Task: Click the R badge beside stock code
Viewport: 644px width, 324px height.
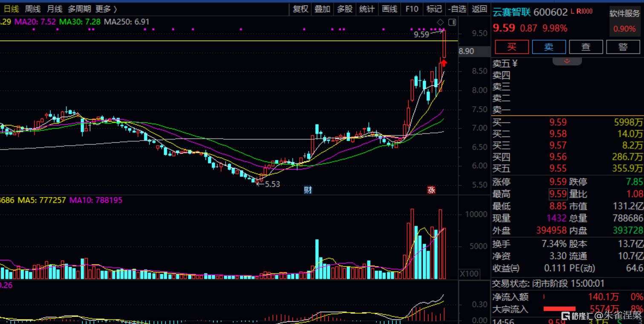Action: tap(579, 12)
